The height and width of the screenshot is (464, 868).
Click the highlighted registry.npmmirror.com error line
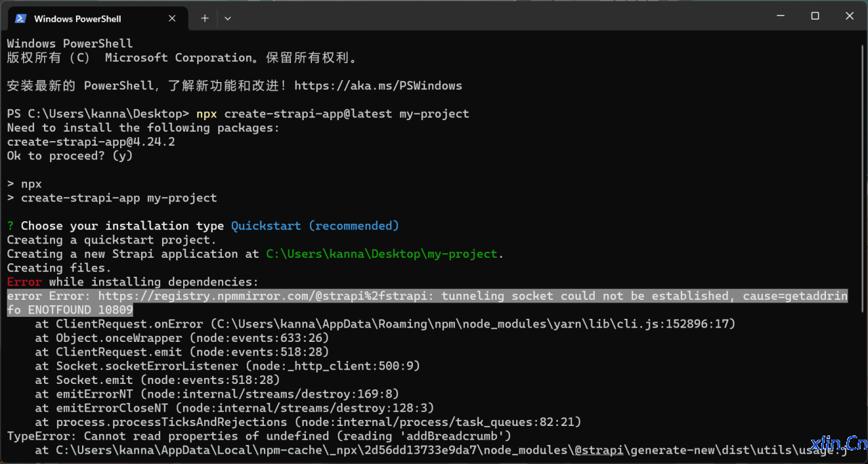tap(427, 296)
